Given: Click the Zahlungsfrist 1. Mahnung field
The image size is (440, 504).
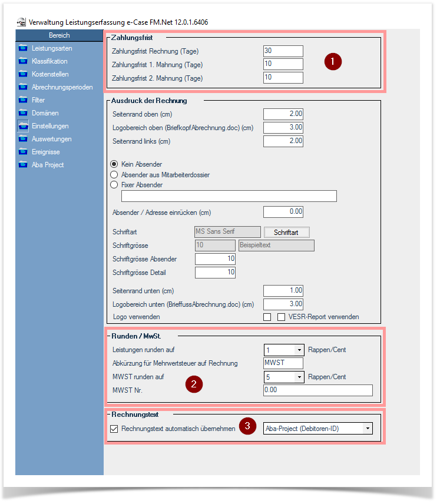Looking at the screenshot, I should point(283,64).
